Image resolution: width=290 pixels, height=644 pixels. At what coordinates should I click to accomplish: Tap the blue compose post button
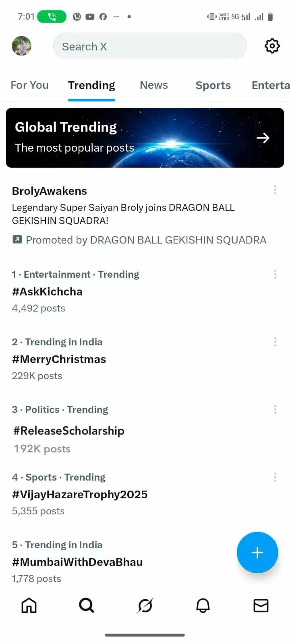click(x=257, y=552)
